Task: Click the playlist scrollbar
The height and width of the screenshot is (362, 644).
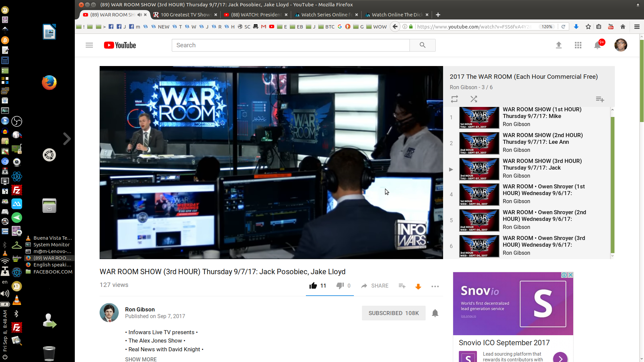Action: [x=612, y=185]
